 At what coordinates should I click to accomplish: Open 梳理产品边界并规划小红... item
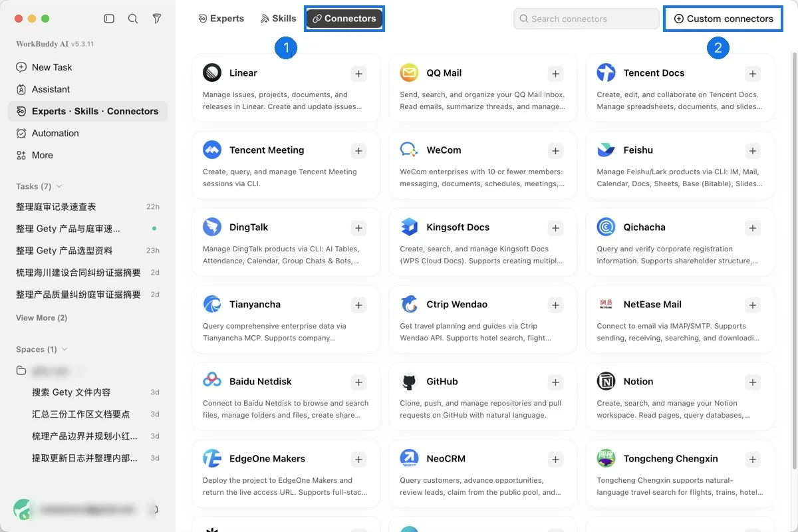coord(88,436)
